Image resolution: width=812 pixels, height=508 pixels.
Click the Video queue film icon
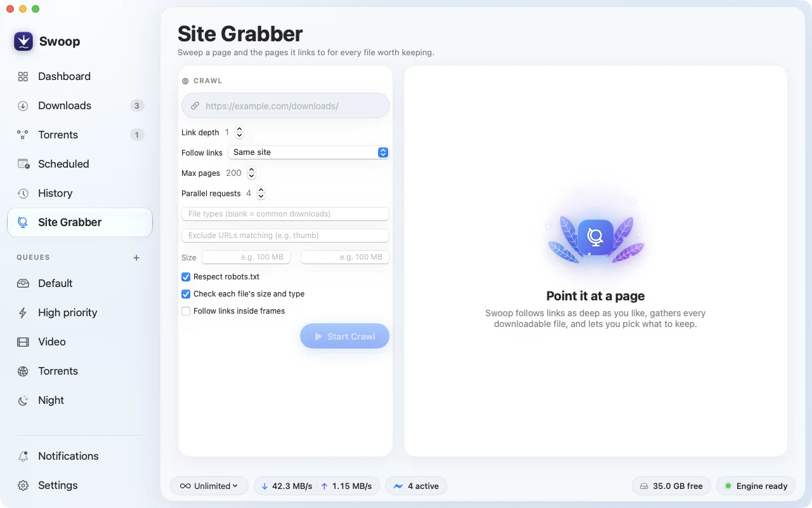tap(23, 342)
